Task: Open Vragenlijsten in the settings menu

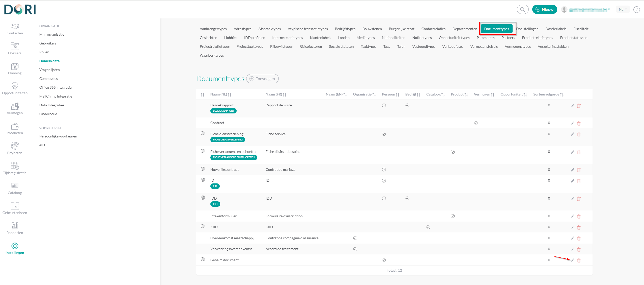Action: 49,70
